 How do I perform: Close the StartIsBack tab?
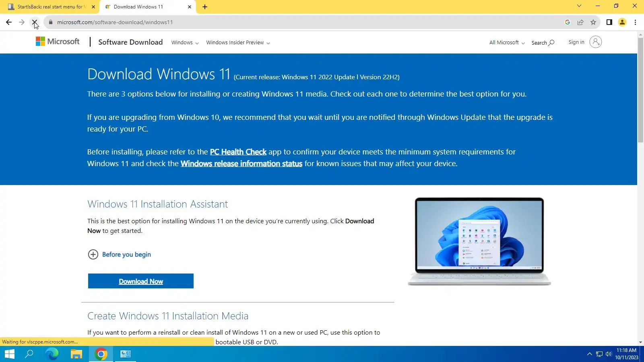tap(93, 7)
